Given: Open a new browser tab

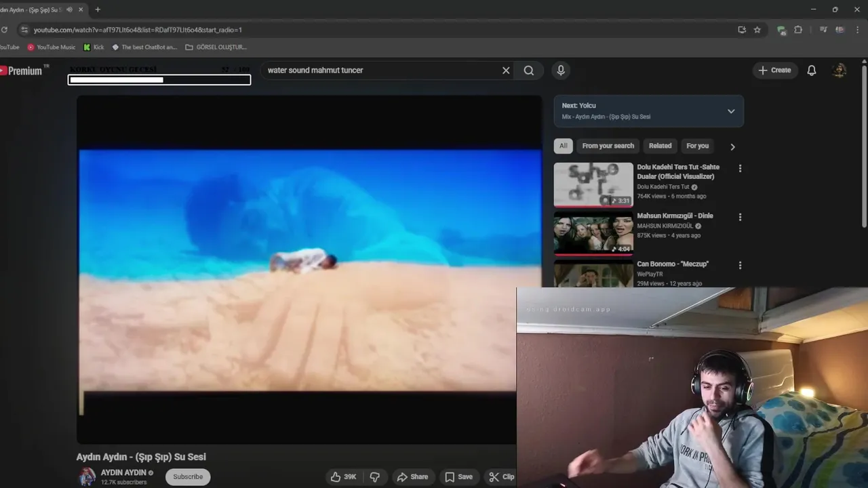Looking at the screenshot, I should [x=98, y=9].
